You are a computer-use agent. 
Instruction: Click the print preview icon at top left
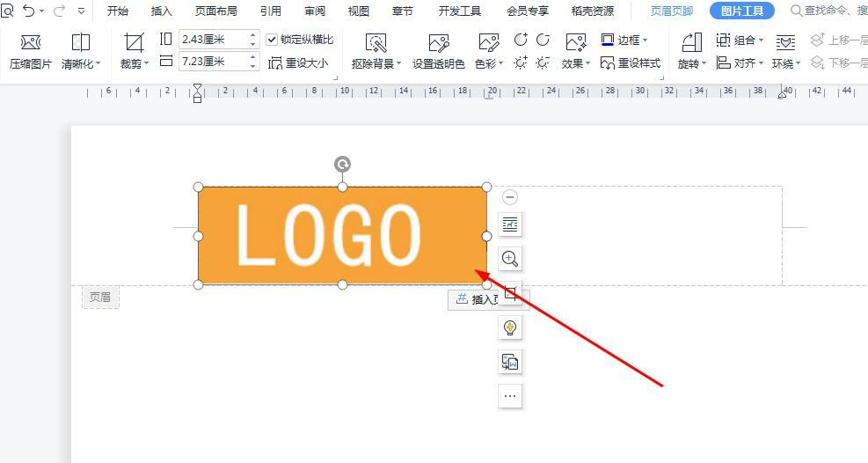click(7, 11)
